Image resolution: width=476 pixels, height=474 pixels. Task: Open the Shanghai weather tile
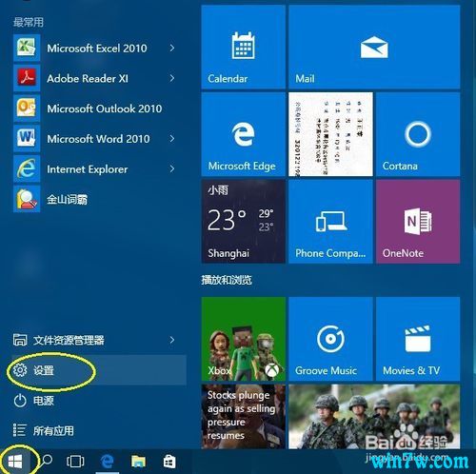click(244, 222)
